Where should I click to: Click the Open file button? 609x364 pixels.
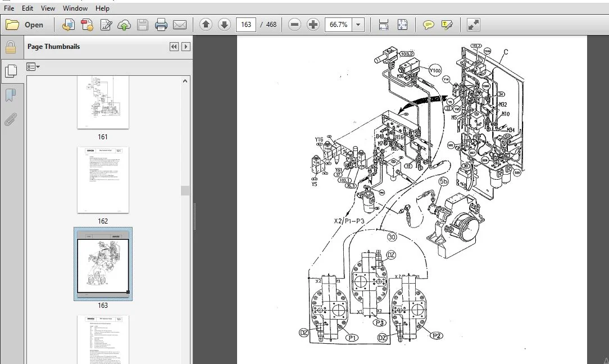pos(25,25)
